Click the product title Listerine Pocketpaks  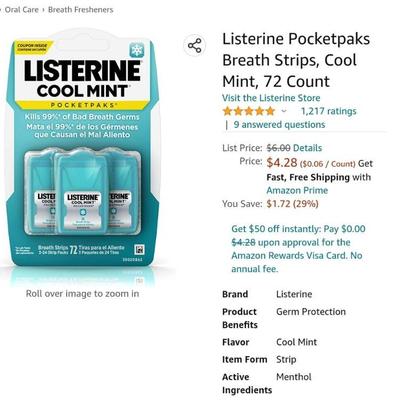(x=296, y=60)
